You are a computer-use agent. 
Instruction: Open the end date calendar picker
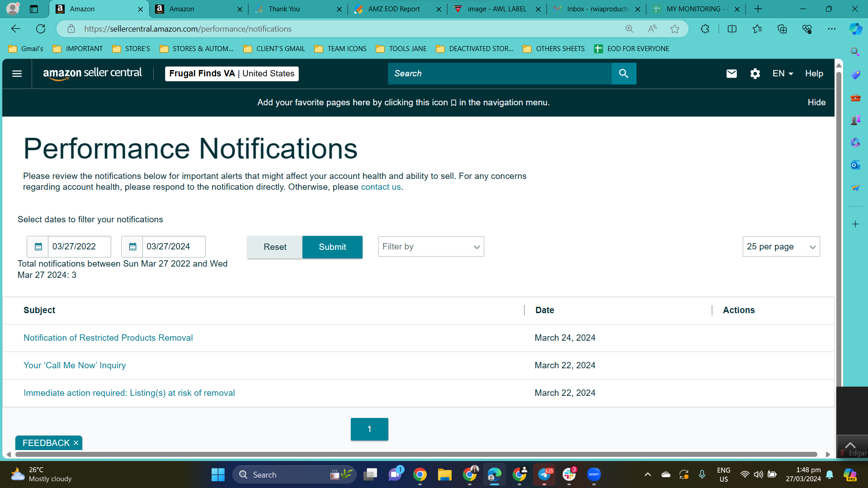pyautogui.click(x=132, y=247)
